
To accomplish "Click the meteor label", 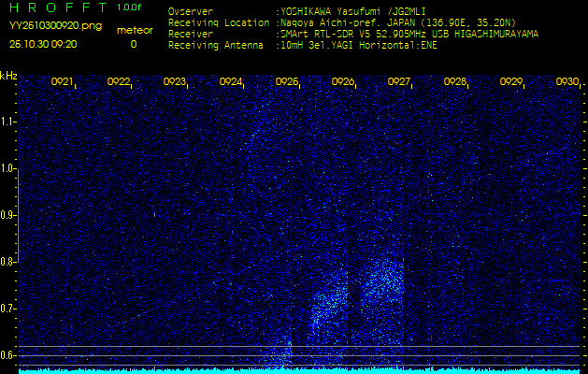I will [135, 30].
